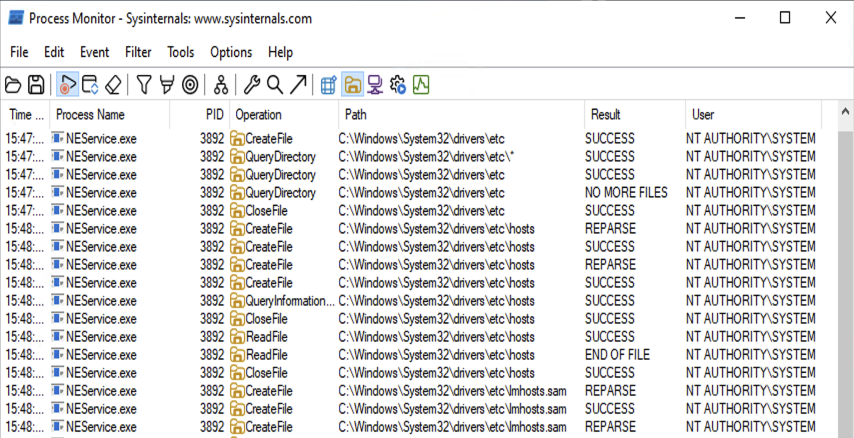Select the ReadFile operation with END OF FILE
This screenshot has height=438, width=854.
tap(266, 355)
